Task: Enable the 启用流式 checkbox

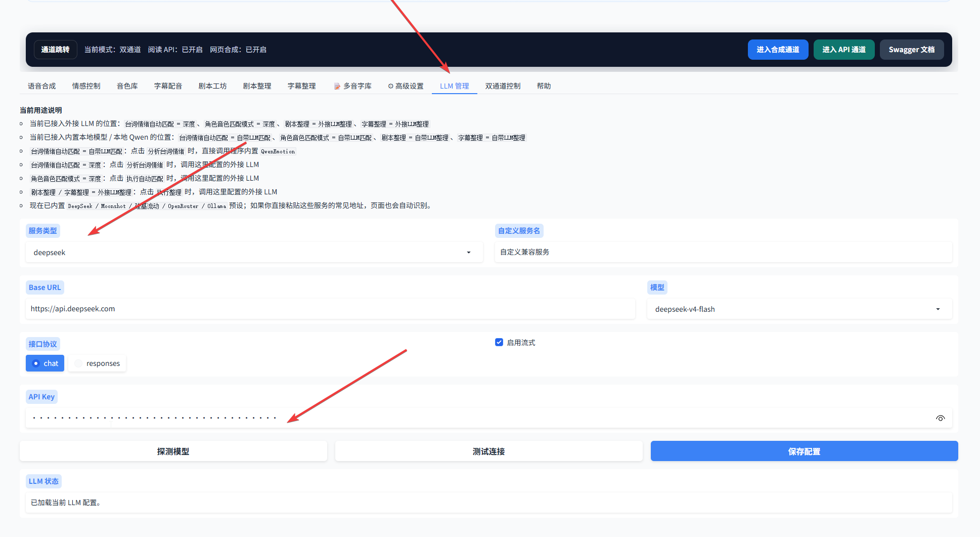Action: pyautogui.click(x=499, y=342)
